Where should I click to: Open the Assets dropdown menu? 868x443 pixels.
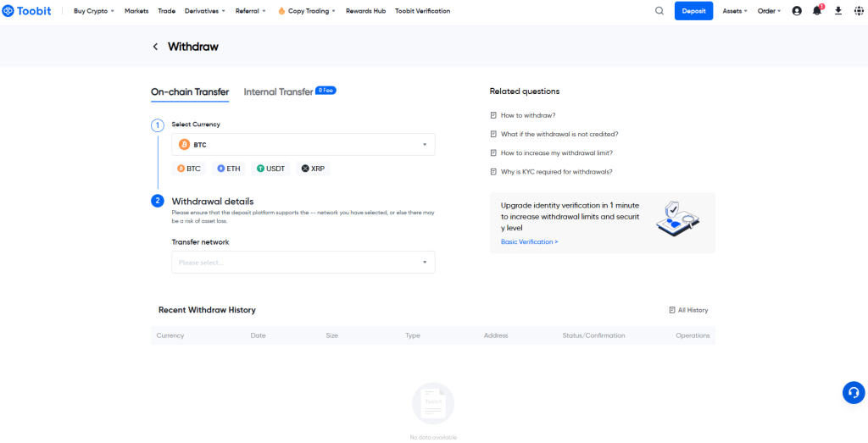[734, 11]
